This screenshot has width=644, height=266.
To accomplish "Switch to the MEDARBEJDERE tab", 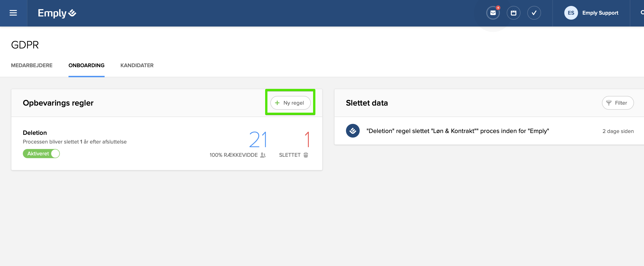I will pyautogui.click(x=32, y=65).
